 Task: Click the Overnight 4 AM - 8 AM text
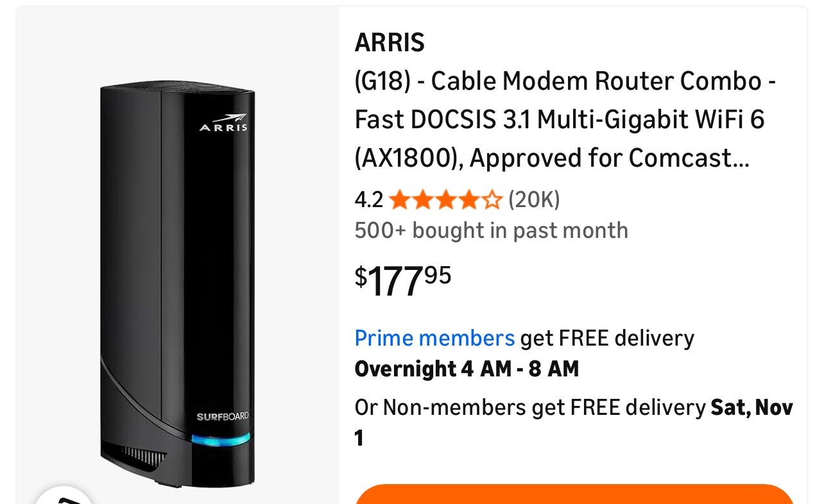pos(467,369)
